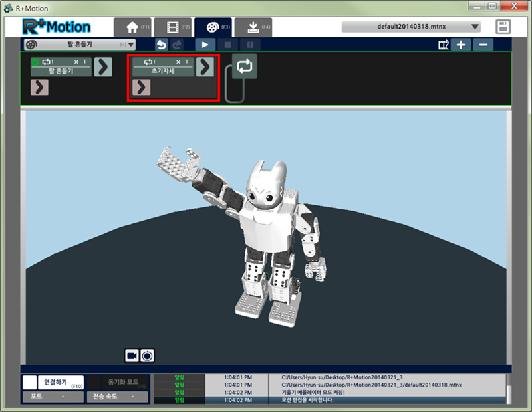The height and width of the screenshot is (412, 532).
Task: Click the 연결하기 (F10) connect button
Action: click(61, 383)
